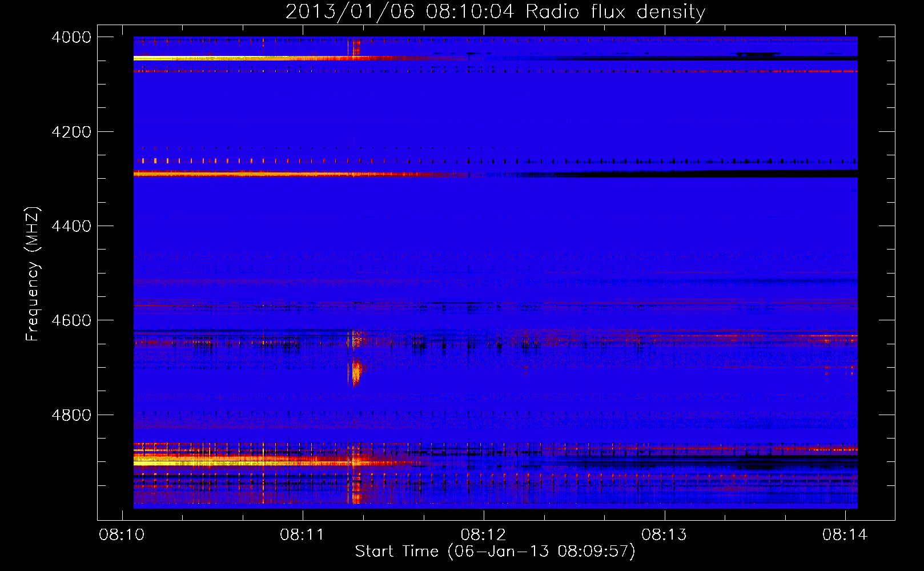924x571 pixels.
Task: Click the 'Frequency (MHZ)' axis label
Action: point(33,274)
